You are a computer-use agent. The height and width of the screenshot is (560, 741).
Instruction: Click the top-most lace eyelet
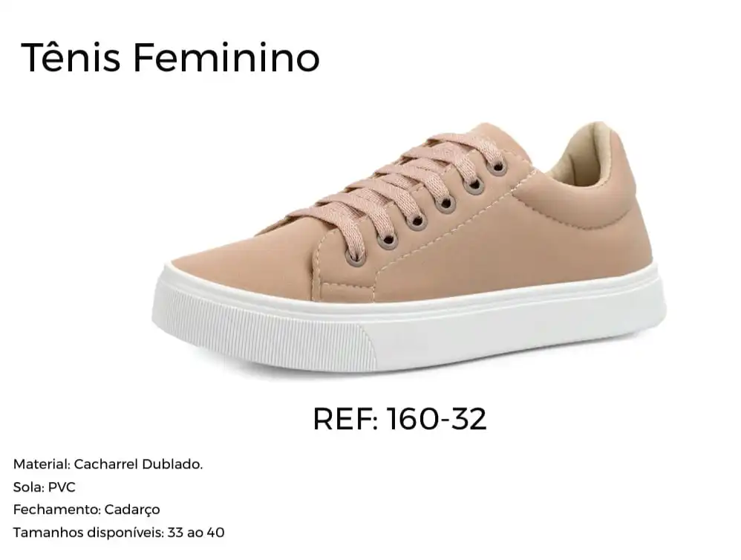click(x=497, y=167)
